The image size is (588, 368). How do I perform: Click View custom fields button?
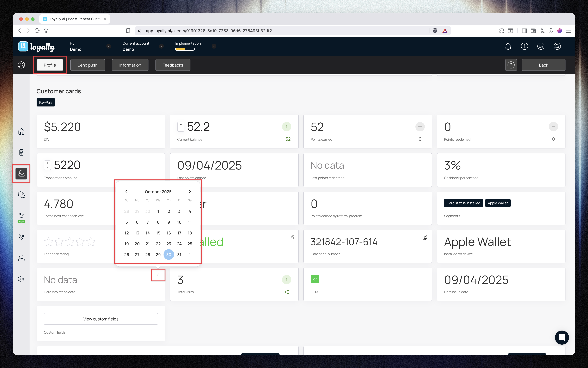coord(101,319)
